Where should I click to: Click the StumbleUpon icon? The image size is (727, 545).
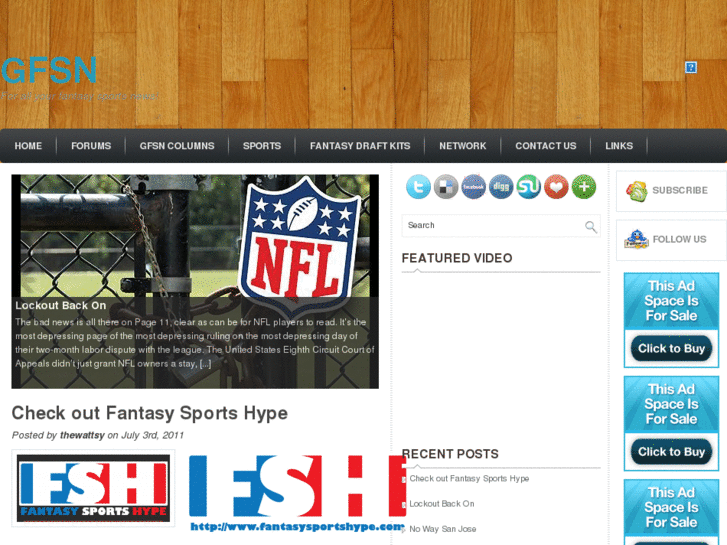point(529,187)
